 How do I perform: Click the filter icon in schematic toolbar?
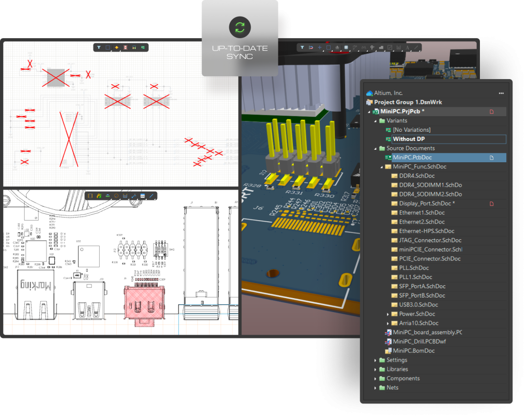(99, 48)
